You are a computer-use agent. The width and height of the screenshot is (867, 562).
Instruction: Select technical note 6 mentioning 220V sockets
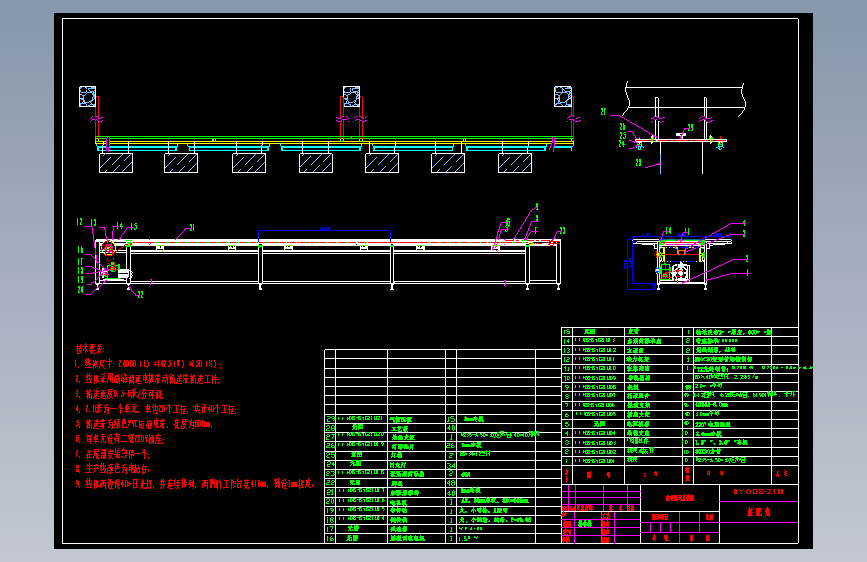pos(119,439)
